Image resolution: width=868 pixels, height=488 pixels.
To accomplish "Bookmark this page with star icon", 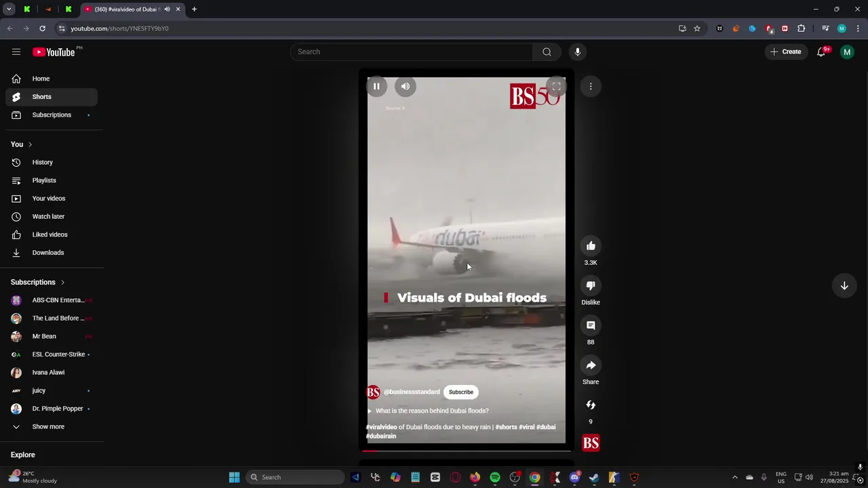I will pyautogui.click(x=696, y=28).
